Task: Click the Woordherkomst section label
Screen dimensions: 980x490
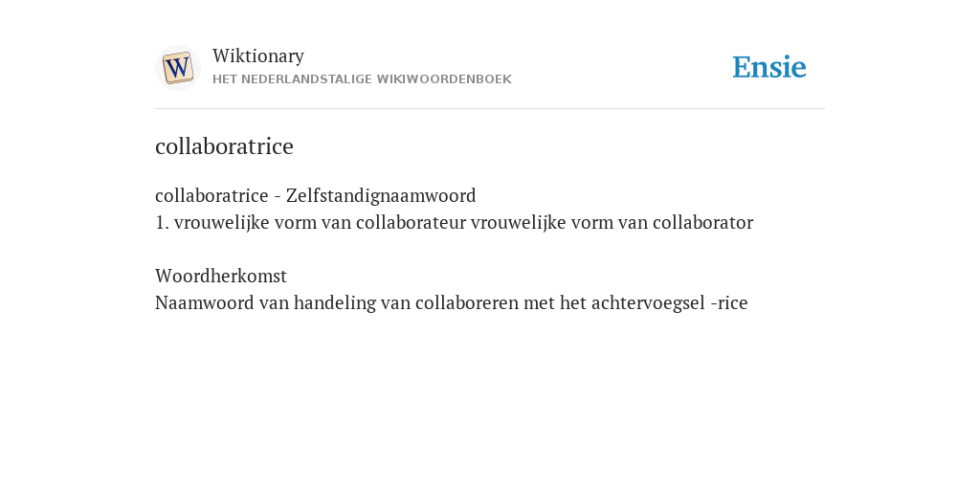Action: pyautogui.click(x=221, y=276)
